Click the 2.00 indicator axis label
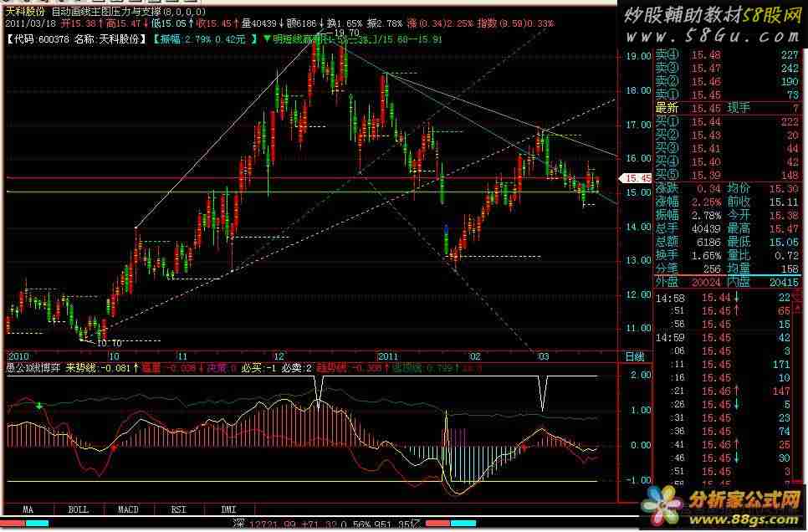This screenshot has width=808, height=532. click(x=641, y=375)
